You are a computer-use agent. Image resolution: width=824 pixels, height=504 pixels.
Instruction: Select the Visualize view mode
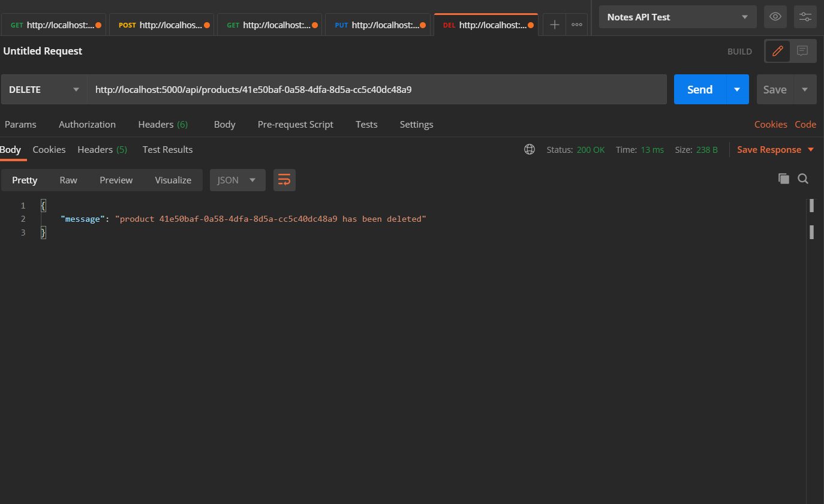(x=173, y=180)
